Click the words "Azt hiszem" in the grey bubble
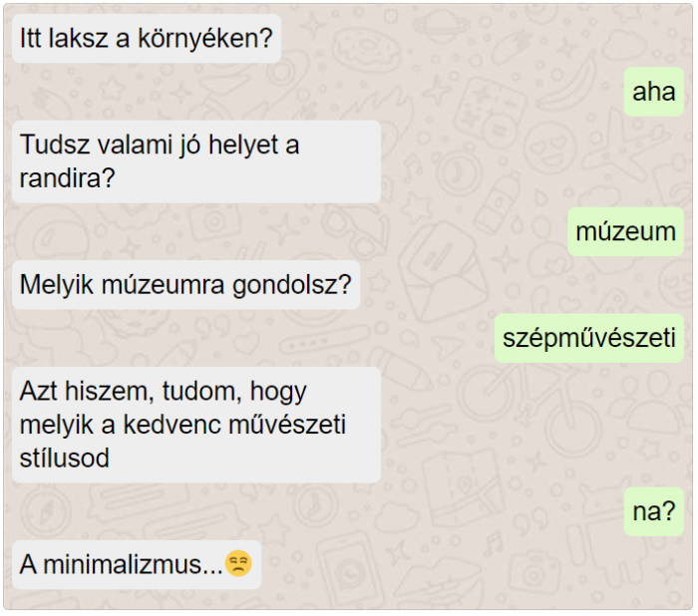This screenshot has height=616, width=698. coord(84,392)
